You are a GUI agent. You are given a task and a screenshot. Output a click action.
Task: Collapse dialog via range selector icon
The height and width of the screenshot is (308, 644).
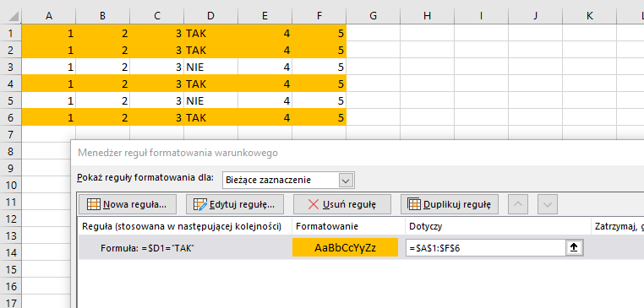(574, 248)
